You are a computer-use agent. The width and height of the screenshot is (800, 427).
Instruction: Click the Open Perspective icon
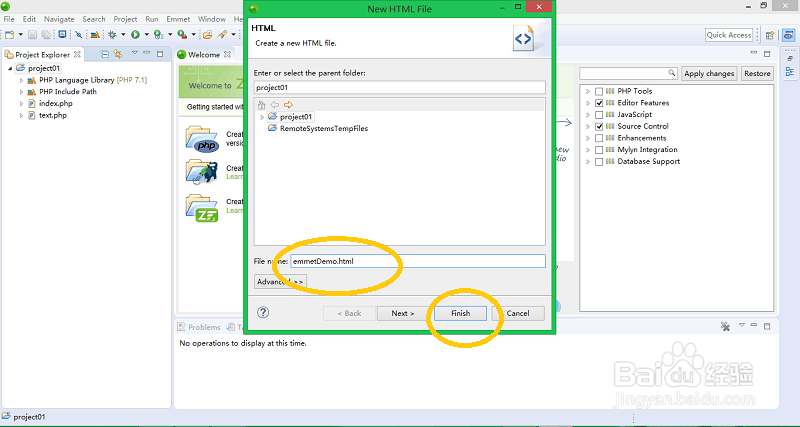(x=770, y=35)
